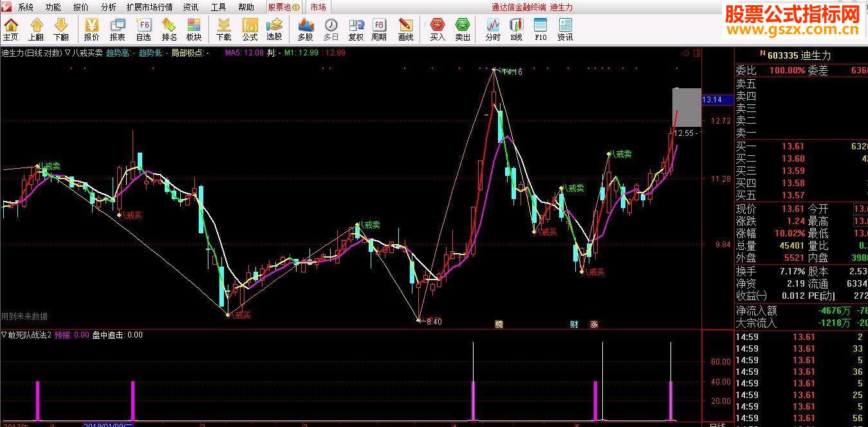This screenshot has width=868, height=427.
Task: Open the F10 company info icon
Action: click(x=540, y=29)
